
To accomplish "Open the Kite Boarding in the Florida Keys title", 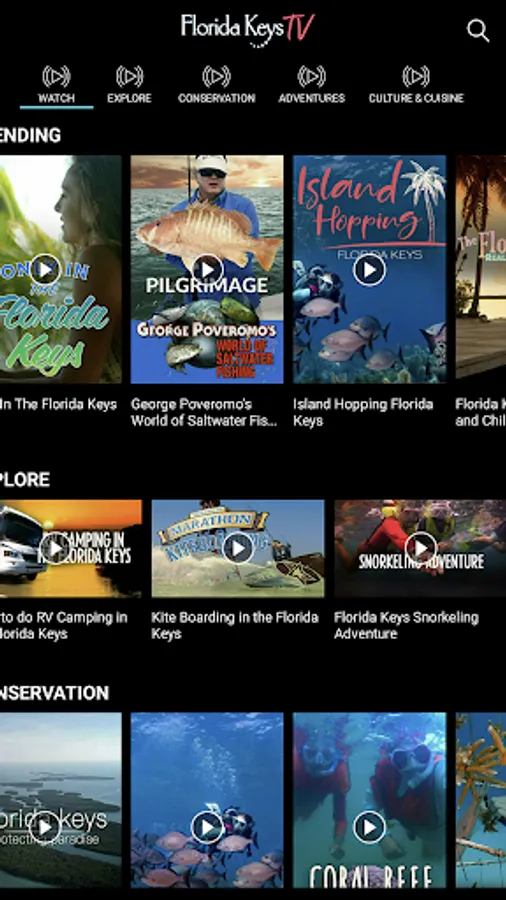I will point(235,626).
